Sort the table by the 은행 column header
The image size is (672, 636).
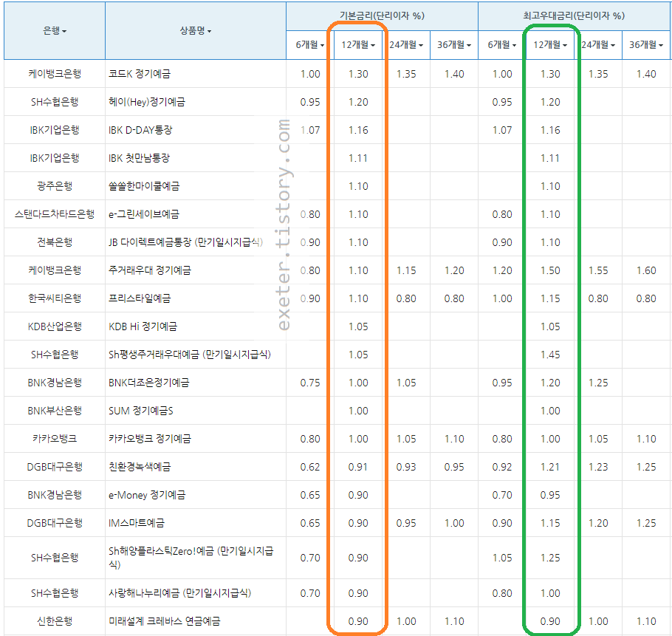pos(55,30)
